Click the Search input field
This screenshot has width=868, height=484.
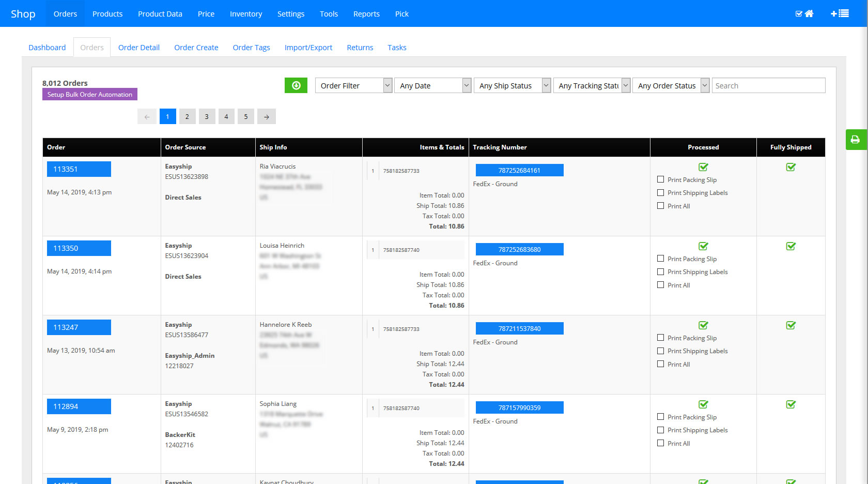pyautogui.click(x=768, y=85)
